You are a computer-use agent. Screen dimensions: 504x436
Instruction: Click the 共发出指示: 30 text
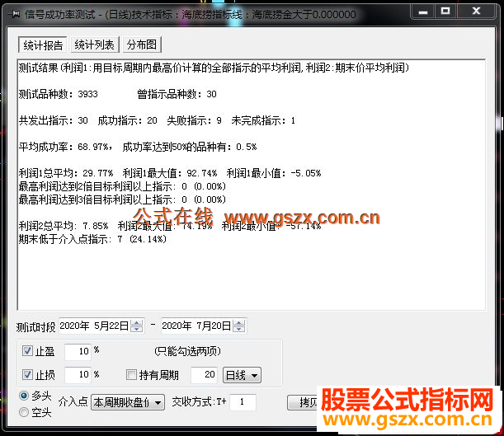tap(54, 120)
